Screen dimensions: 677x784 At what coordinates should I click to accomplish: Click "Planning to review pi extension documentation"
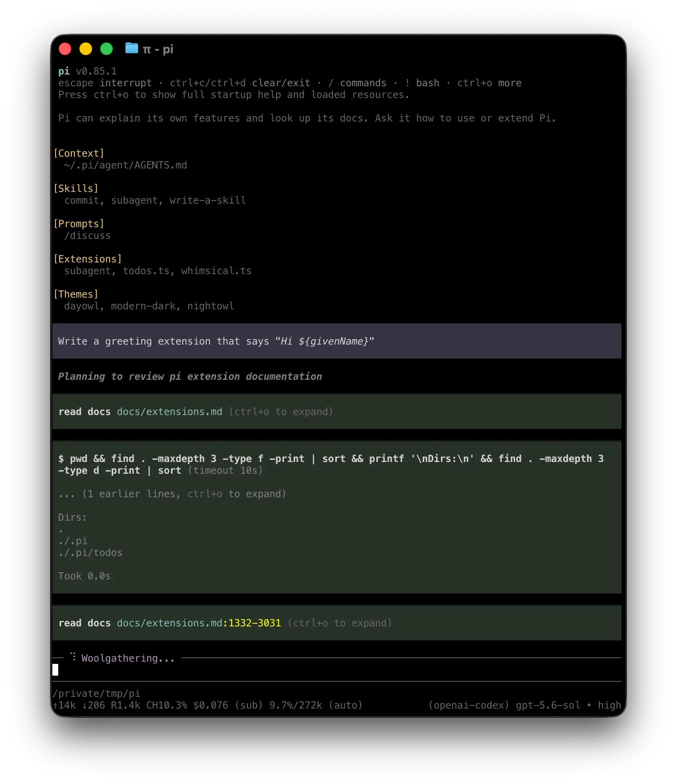tap(190, 377)
